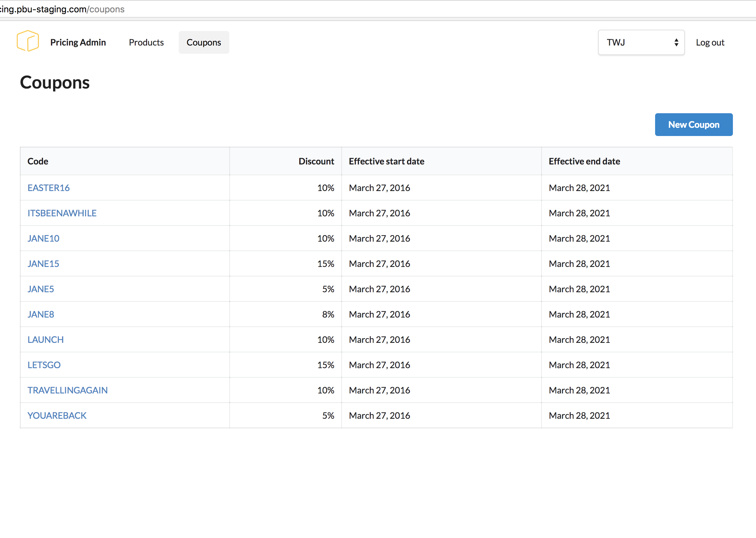Open the LAUNCH coupon

click(x=45, y=340)
